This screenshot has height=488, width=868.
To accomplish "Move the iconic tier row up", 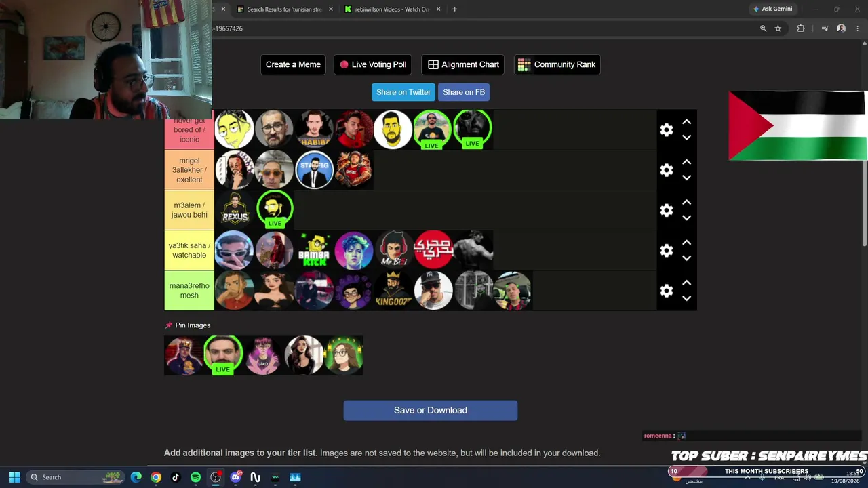I will coord(686,122).
